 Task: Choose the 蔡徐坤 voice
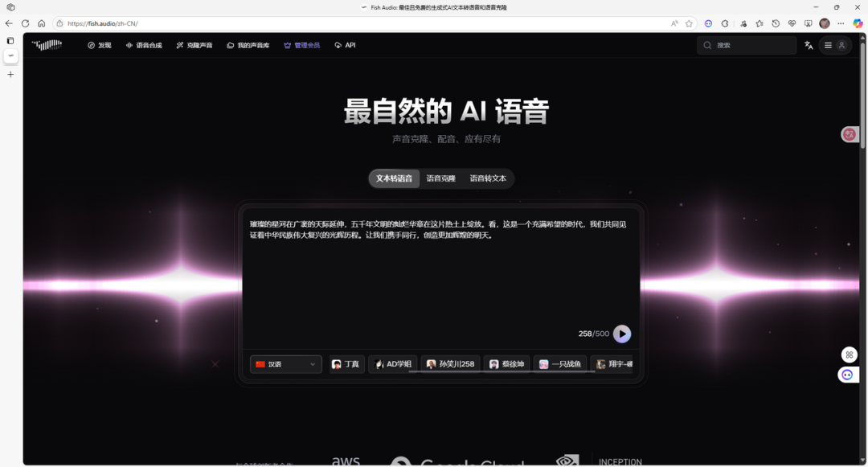click(506, 364)
